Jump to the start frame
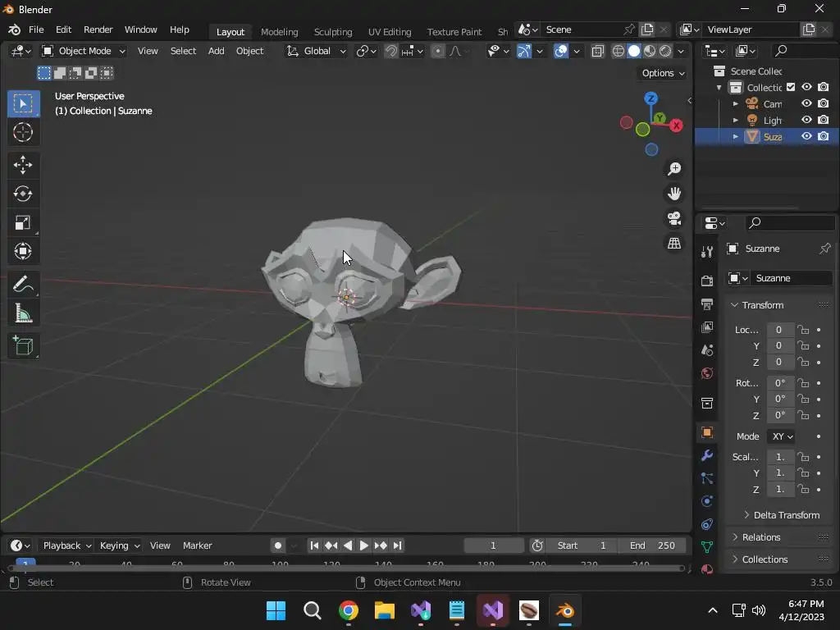Viewport: 840px width, 630px height. coord(314,546)
